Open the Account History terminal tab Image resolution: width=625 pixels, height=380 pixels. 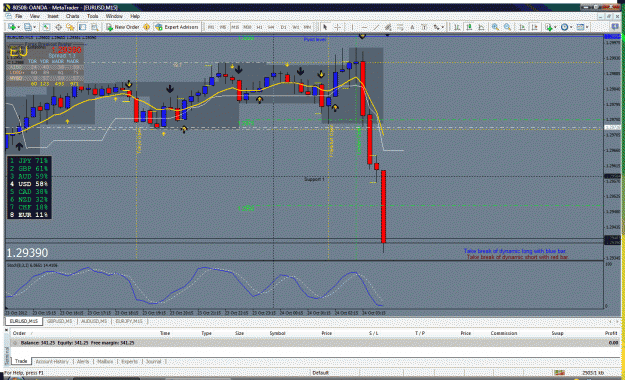(52, 362)
